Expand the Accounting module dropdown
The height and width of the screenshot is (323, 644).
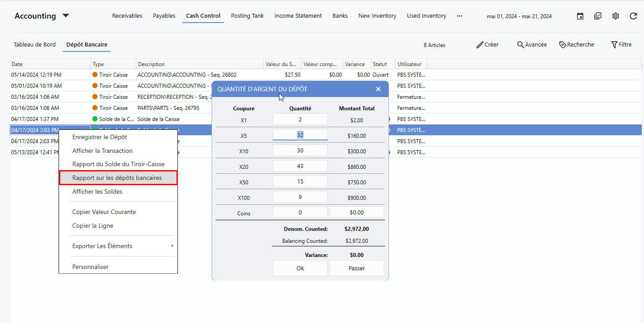(x=66, y=16)
